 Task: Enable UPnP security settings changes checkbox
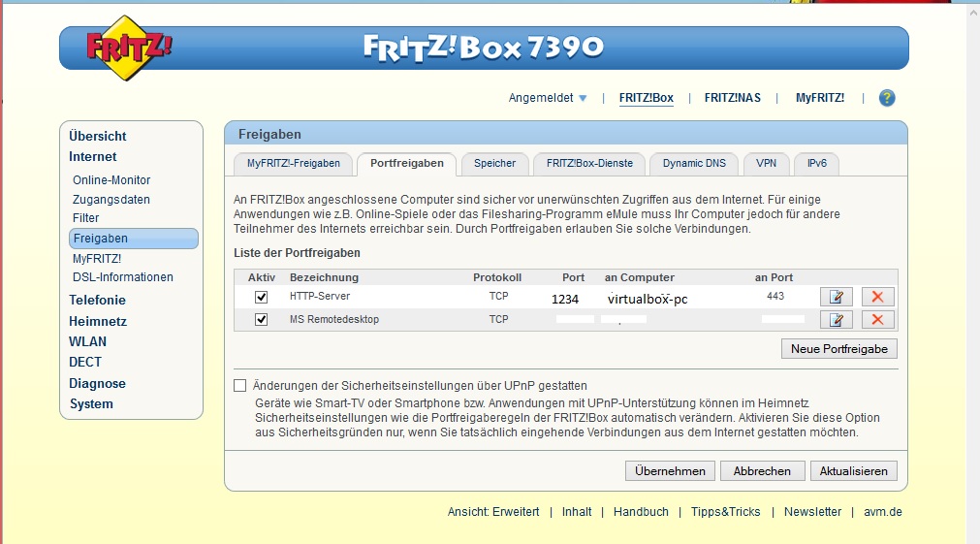click(240, 386)
